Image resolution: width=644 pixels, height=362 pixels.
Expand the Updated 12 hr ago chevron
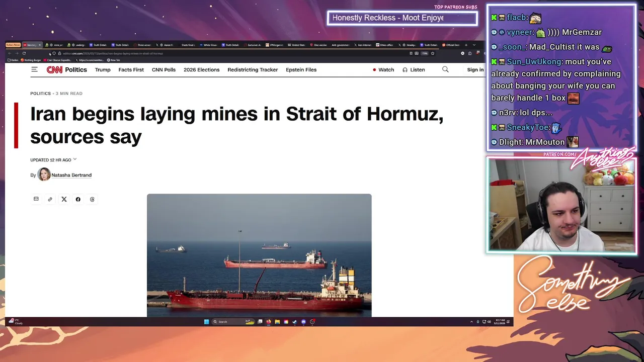point(75,159)
